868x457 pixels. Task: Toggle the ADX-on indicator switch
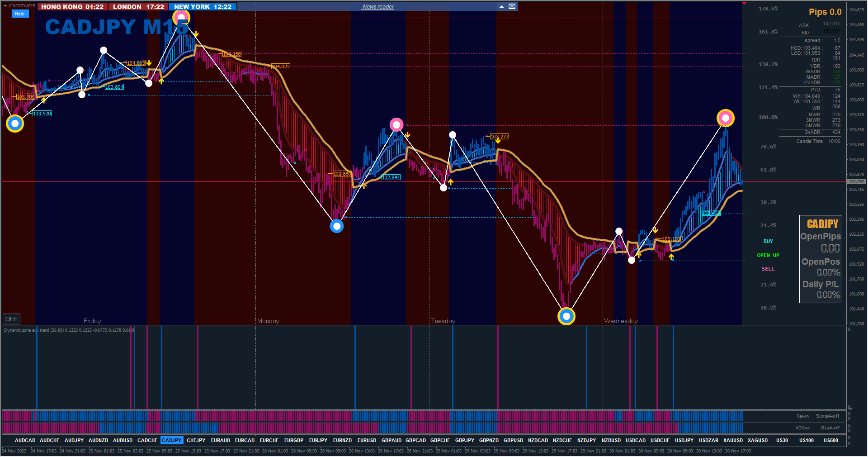802,428
